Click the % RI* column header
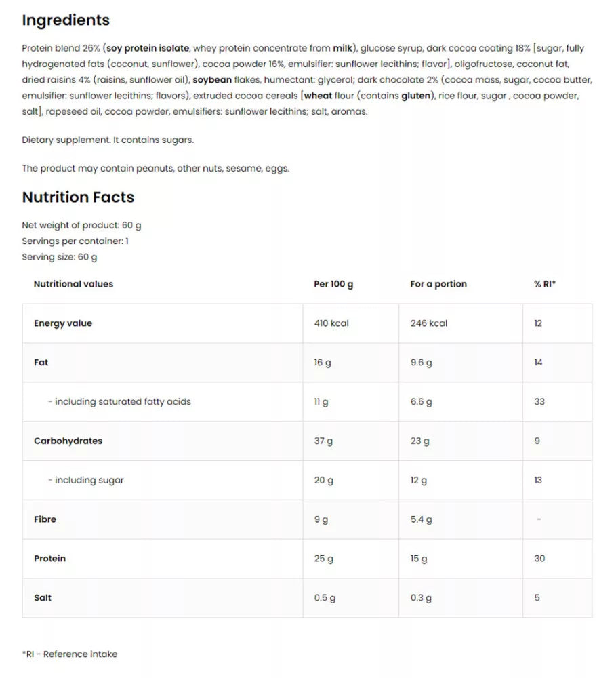 click(545, 284)
